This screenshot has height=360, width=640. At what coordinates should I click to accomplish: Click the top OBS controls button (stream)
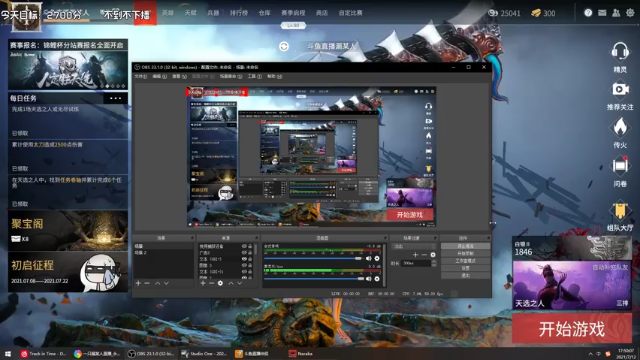click(465, 246)
